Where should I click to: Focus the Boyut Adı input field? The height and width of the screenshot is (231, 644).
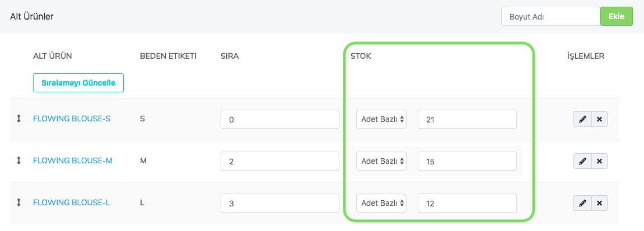coord(550,17)
